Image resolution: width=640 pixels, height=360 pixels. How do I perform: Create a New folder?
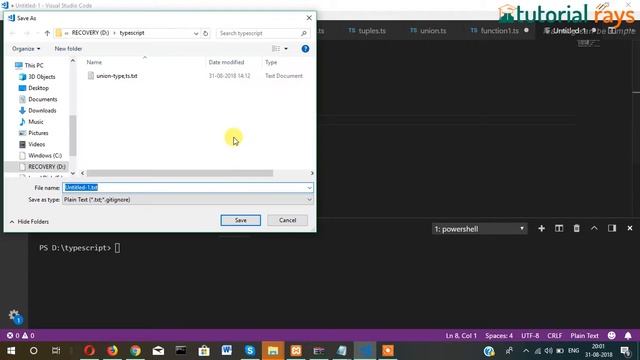(68, 49)
